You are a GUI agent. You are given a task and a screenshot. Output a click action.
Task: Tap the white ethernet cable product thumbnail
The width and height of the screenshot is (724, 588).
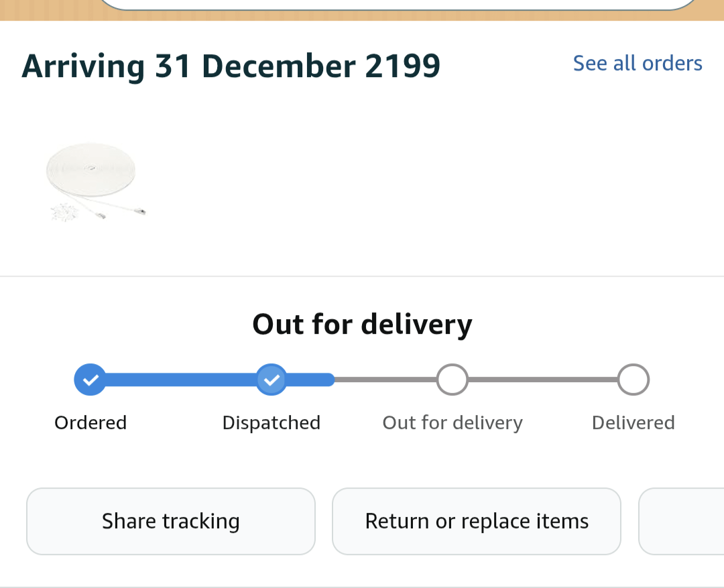tap(95, 182)
